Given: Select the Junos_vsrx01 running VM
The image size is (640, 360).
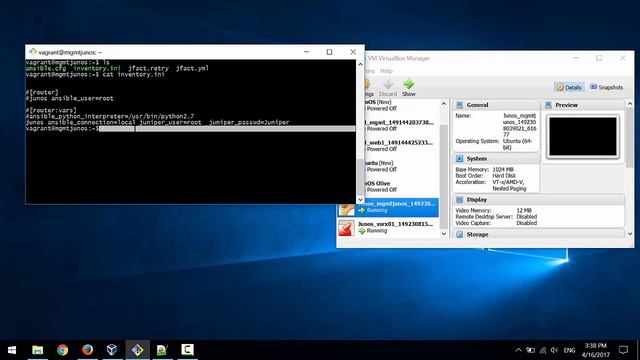Looking at the screenshot, I should coord(388,228).
